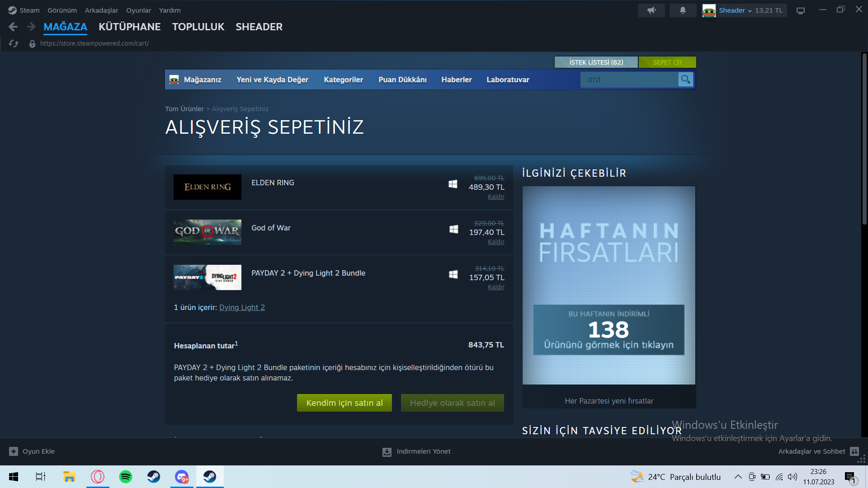
Task: Click the Oyun Ekle plus icon
Action: 14,451
